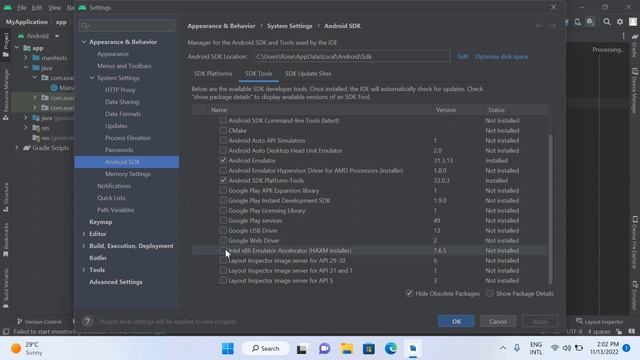
Task: Expand the Build, Execution, Deployment section
Action: 84,246
